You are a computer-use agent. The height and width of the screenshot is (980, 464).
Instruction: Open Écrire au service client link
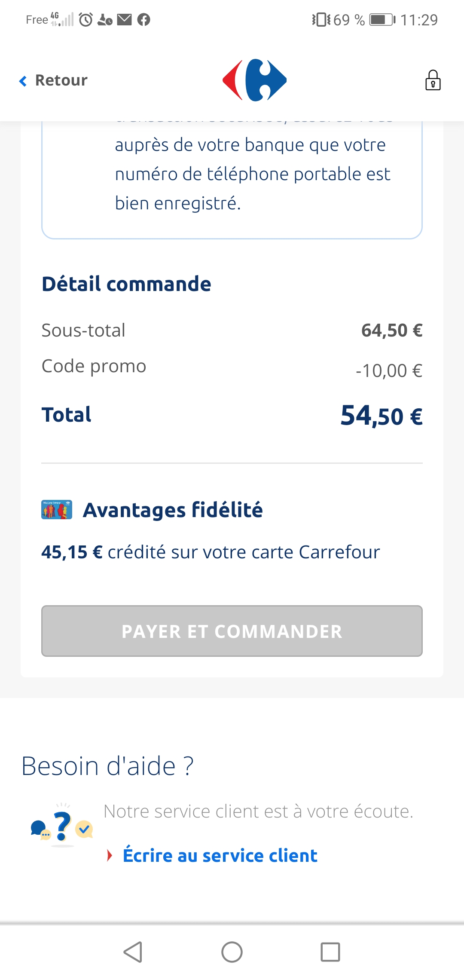(x=220, y=855)
